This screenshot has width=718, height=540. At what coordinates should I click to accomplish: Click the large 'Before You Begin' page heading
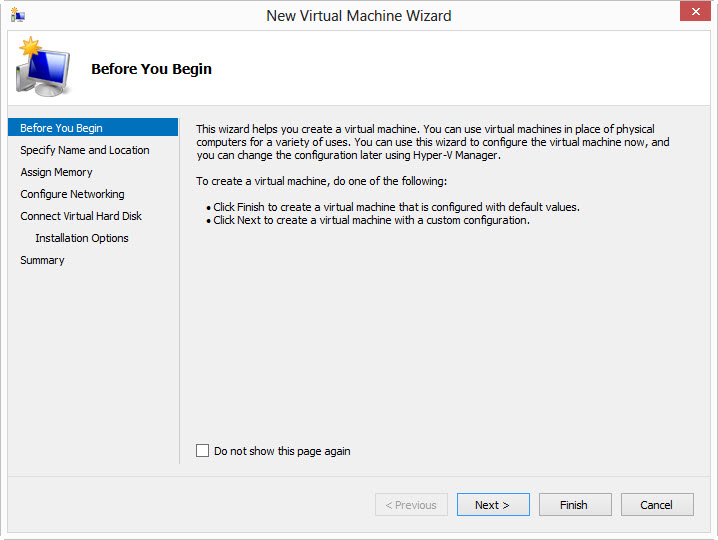[x=151, y=69]
